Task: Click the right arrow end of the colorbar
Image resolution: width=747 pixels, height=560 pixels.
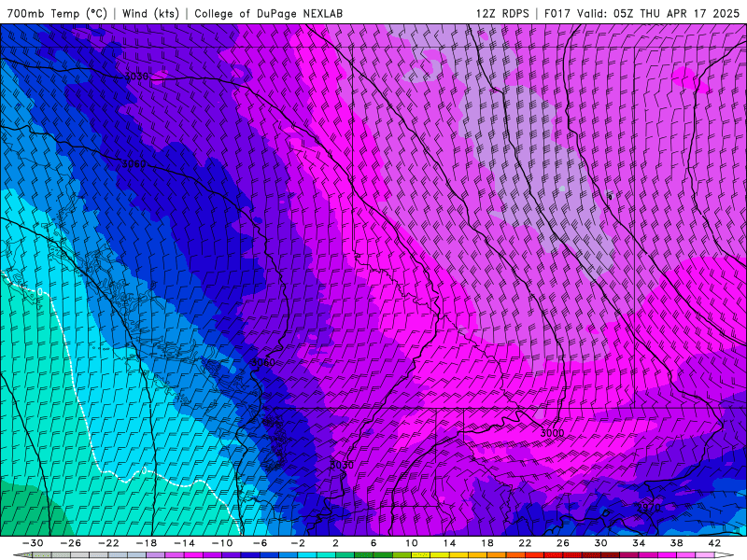Action: click(x=726, y=555)
